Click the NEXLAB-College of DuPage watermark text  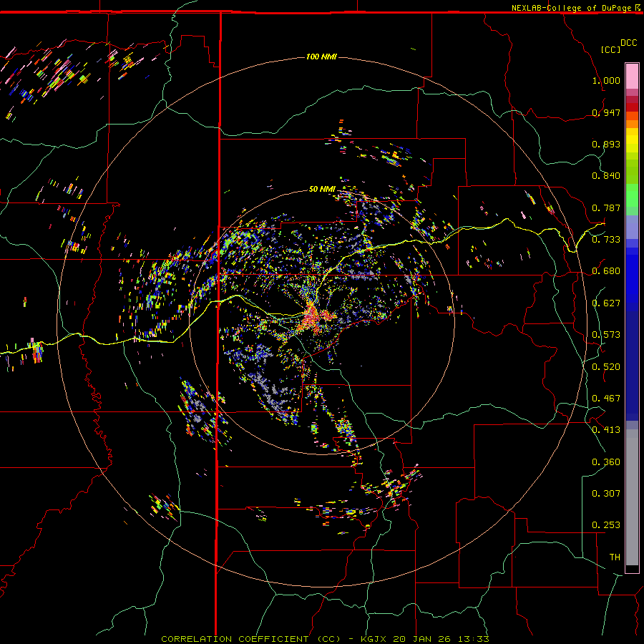571,8
